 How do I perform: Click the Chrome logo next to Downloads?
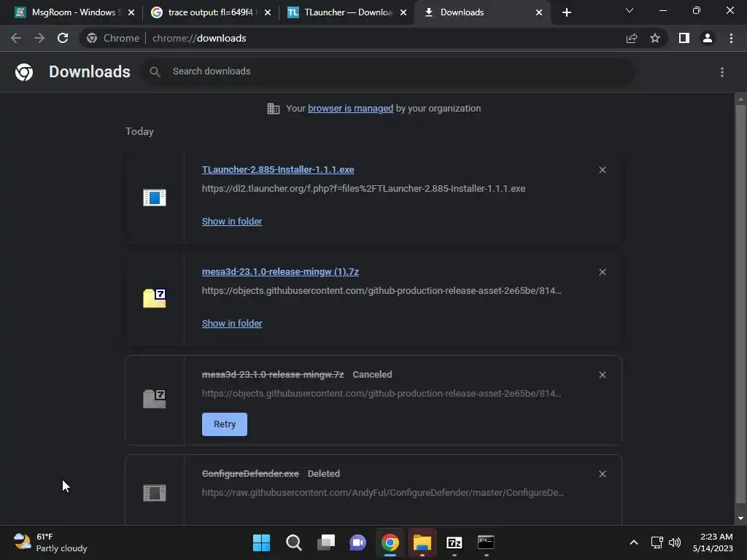pos(24,72)
